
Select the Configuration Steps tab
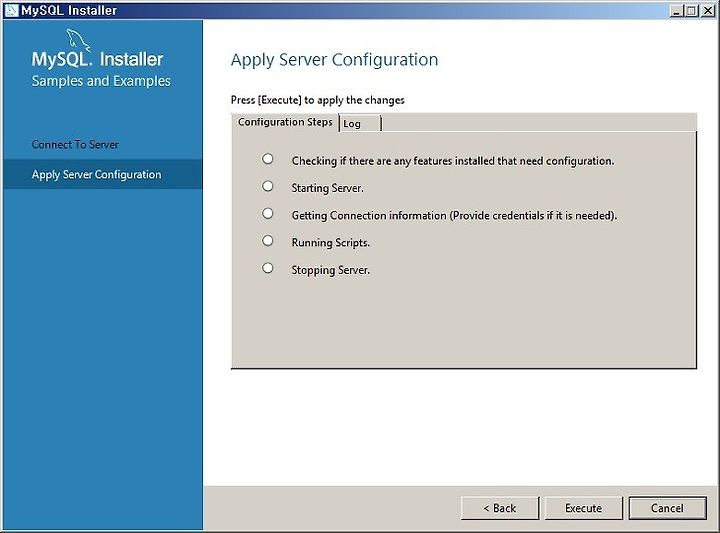click(x=285, y=122)
